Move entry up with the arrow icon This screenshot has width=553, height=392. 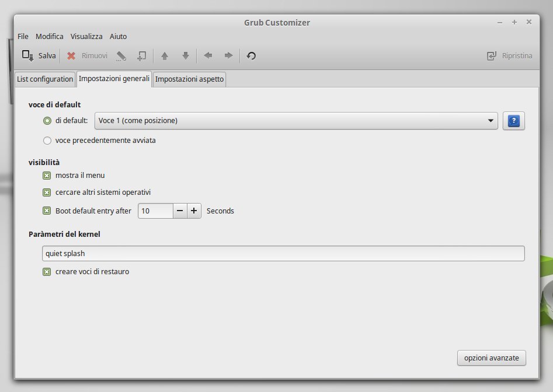click(164, 55)
